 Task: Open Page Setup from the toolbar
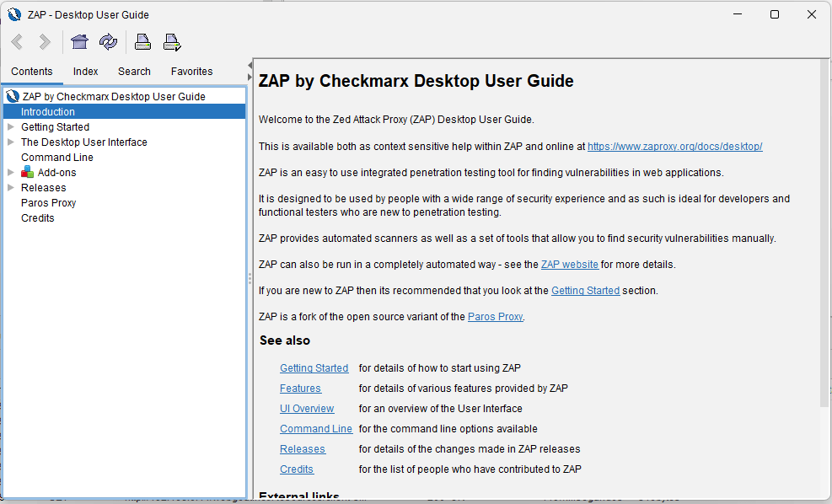(x=172, y=42)
